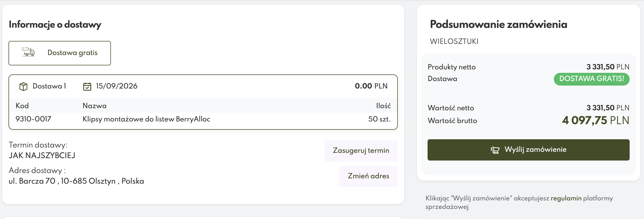Click the Zasugeruj termin button
This screenshot has width=644, height=219.
pos(361,151)
